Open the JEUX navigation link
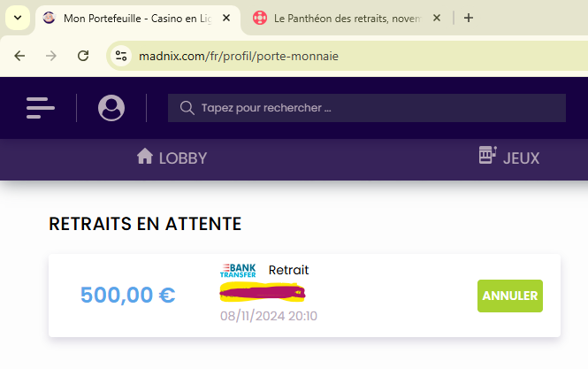588x369 pixels. point(521,158)
